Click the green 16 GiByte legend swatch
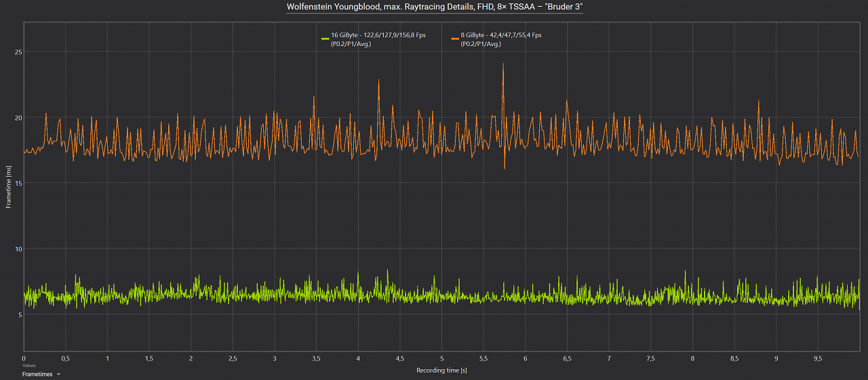Viewport: 868px width, 380px height. [325, 39]
